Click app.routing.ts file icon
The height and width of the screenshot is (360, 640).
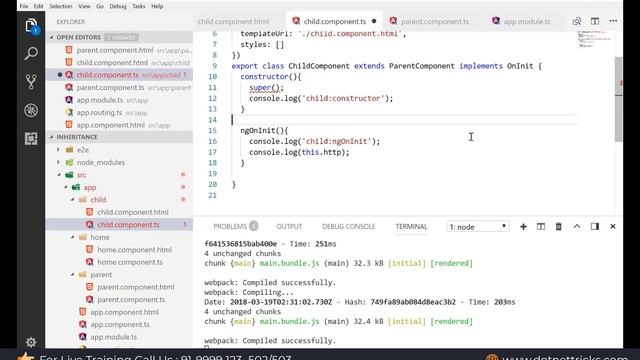69,112
